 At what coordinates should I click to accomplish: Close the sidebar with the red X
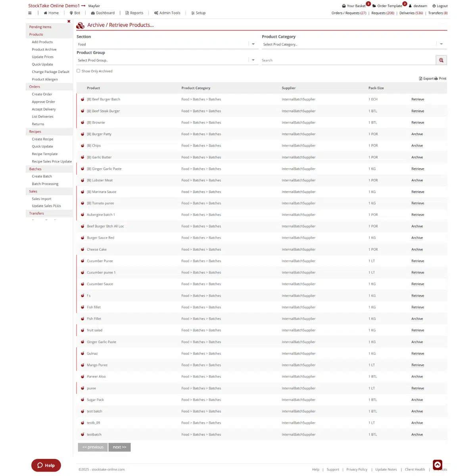coord(69,21)
